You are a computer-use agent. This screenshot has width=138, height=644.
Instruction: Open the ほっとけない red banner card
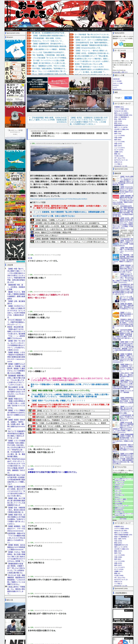click(x=58, y=86)
